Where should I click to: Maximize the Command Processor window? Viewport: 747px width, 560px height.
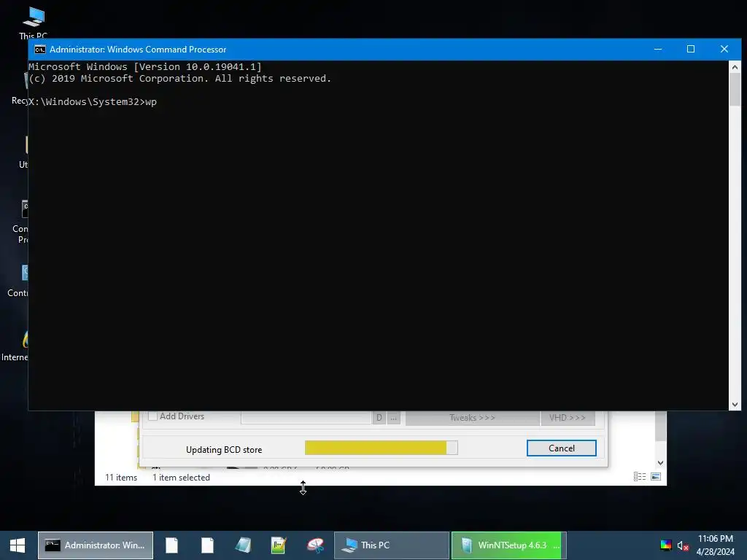(691, 49)
